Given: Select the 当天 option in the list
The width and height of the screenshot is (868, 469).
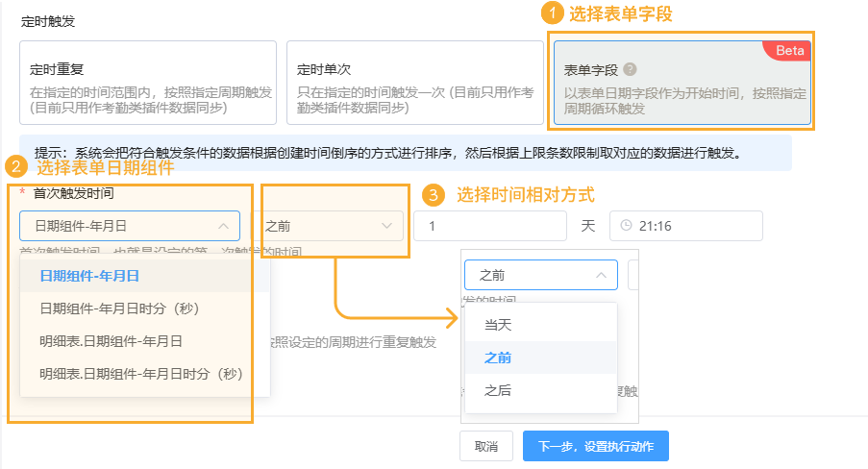Looking at the screenshot, I should point(498,325).
